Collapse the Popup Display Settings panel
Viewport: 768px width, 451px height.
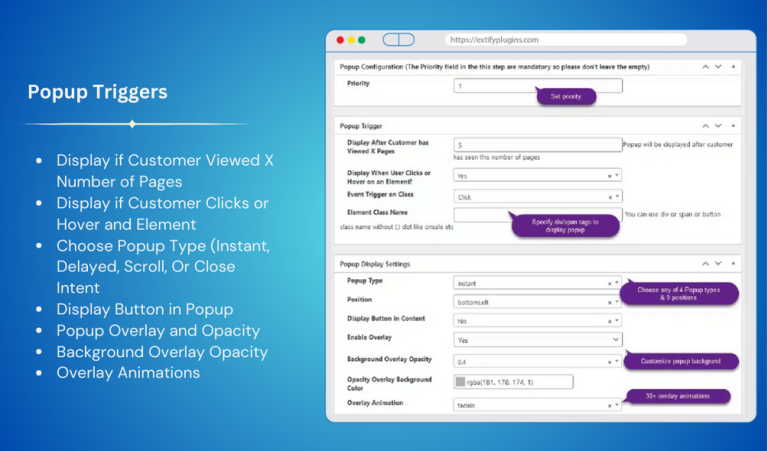tap(733, 264)
